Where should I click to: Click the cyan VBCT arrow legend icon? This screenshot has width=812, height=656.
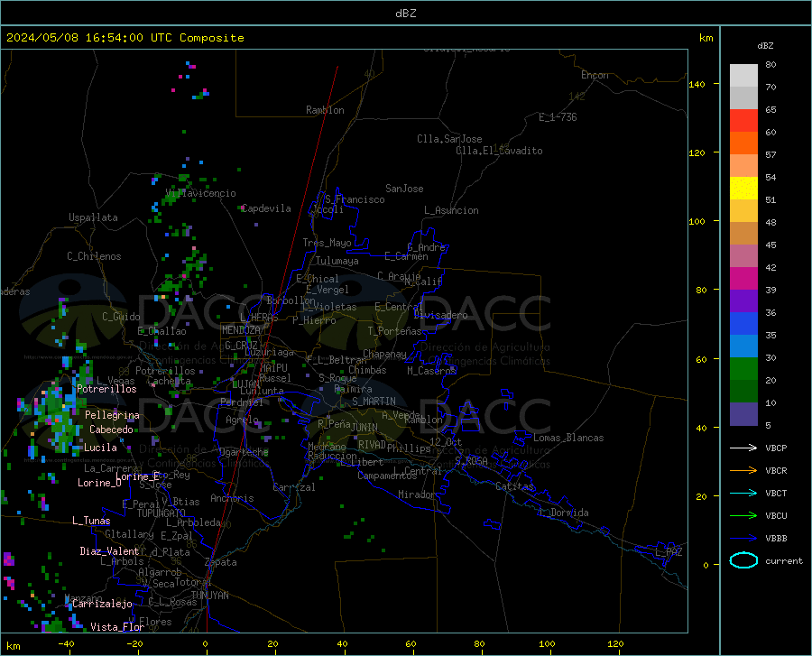[743, 493]
